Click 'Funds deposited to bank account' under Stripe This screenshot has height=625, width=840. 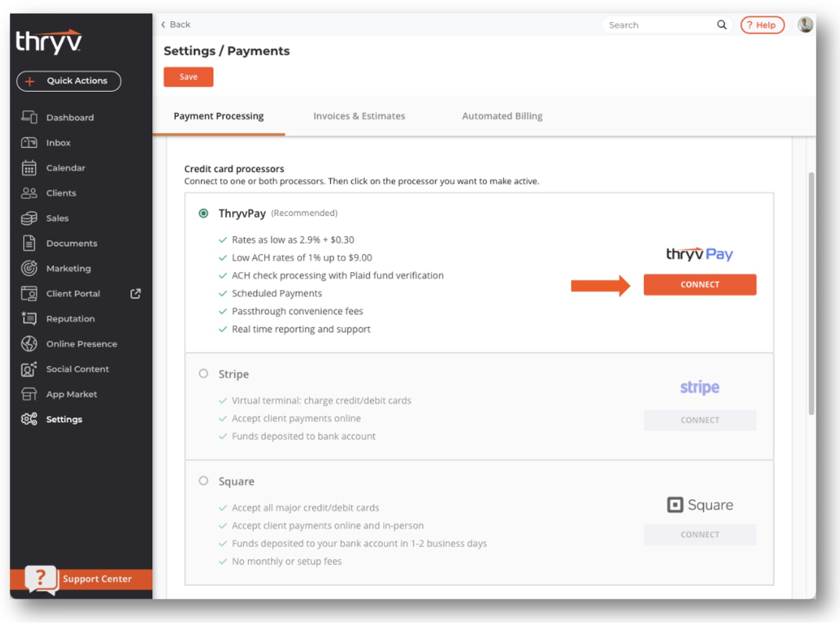(304, 437)
